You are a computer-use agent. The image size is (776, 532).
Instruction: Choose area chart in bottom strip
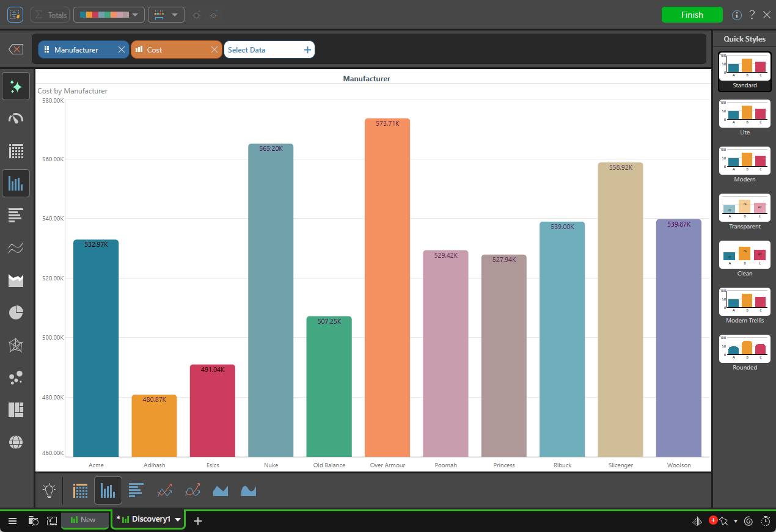(221, 490)
